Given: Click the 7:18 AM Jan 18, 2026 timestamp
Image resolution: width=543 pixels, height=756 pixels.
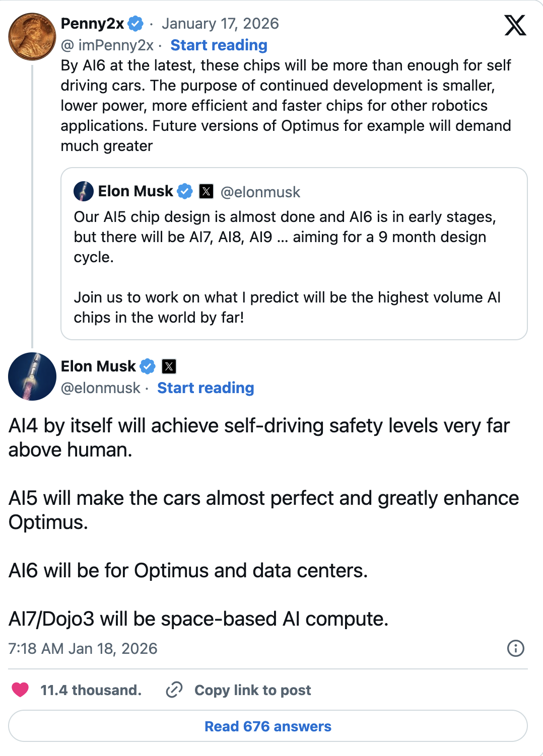Looking at the screenshot, I should tap(83, 648).
